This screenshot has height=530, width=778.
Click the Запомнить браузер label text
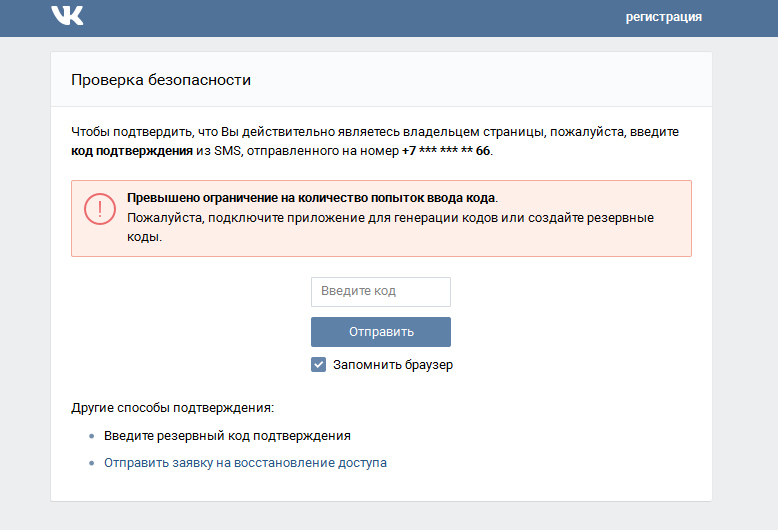click(x=393, y=365)
